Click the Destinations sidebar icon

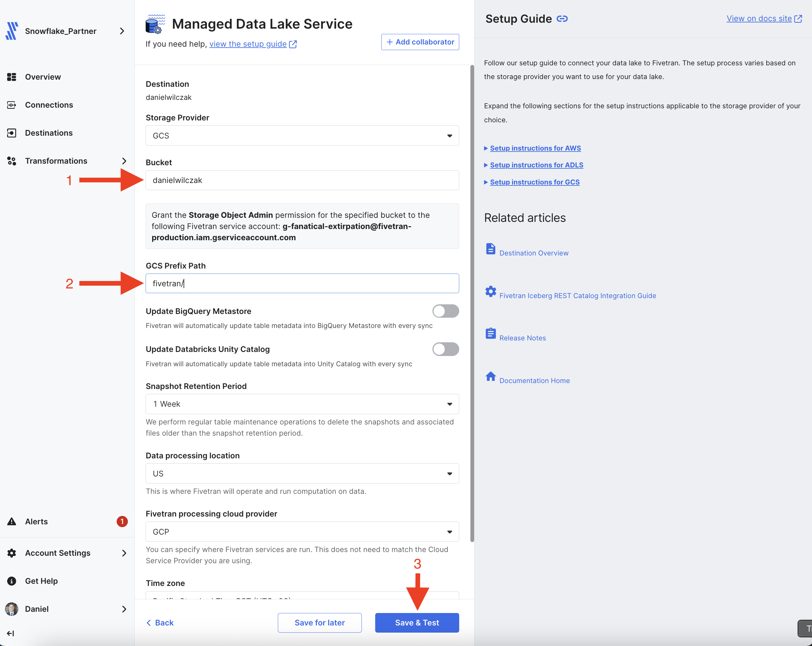point(12,133)
